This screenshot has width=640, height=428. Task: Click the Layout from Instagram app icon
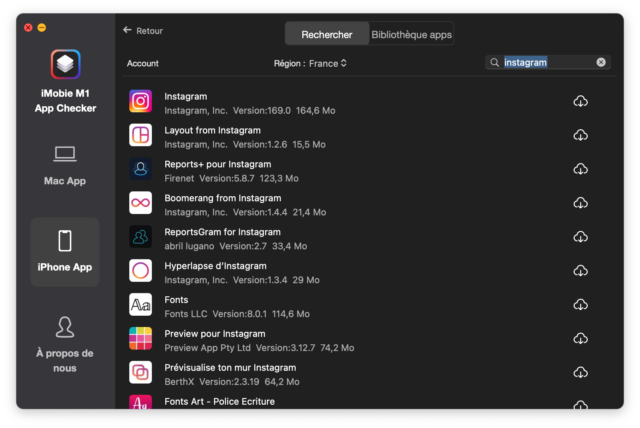140,135
